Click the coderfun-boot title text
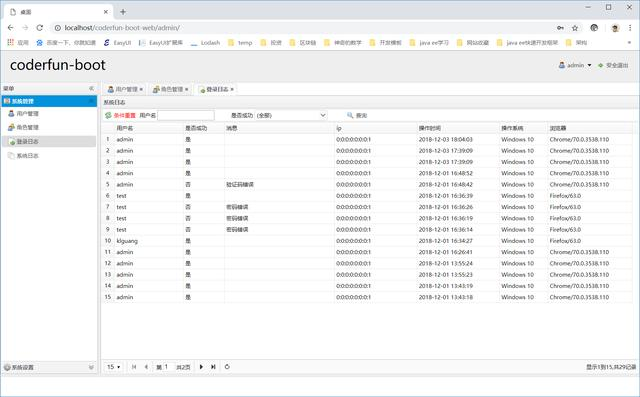This screenshot has width=640, height=397. [x=58, y=65]
